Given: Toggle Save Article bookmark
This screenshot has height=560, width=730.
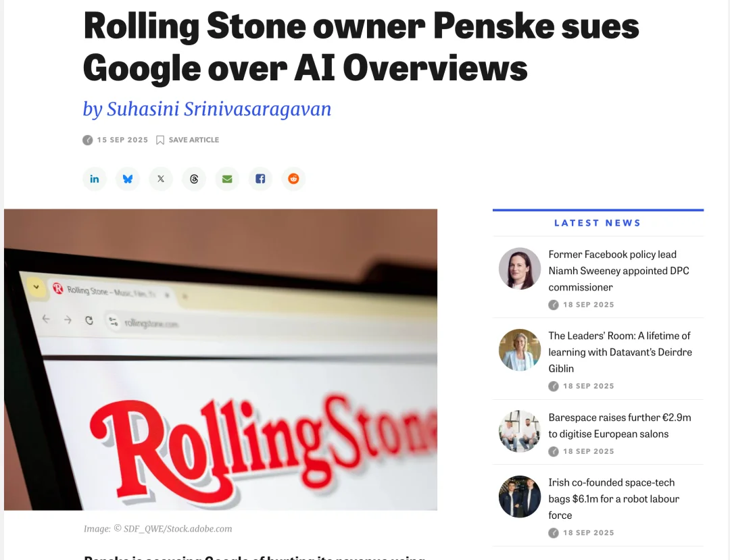Looking at the screenshot, I should click(x=187, y=140).
